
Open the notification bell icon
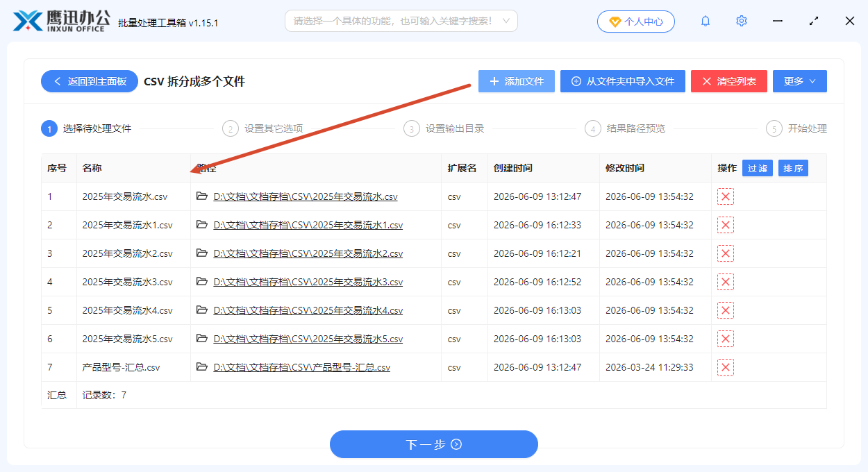tap(706, 22)
